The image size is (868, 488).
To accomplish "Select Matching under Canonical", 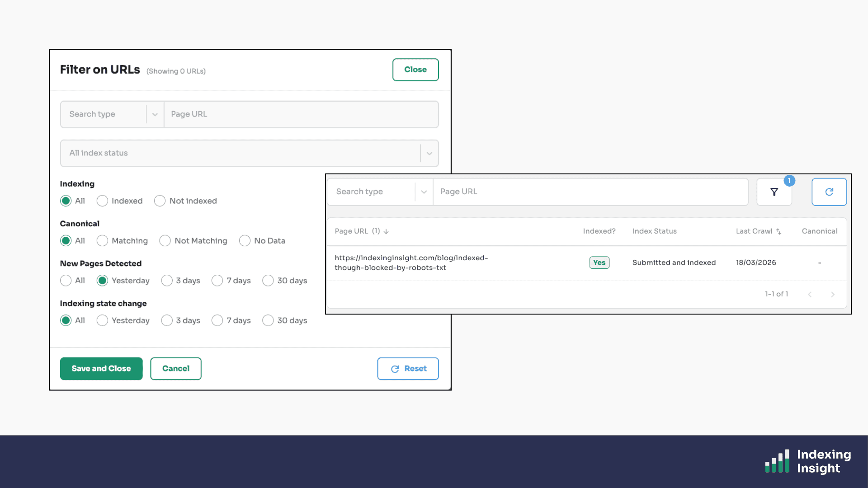I will (103, 241).
